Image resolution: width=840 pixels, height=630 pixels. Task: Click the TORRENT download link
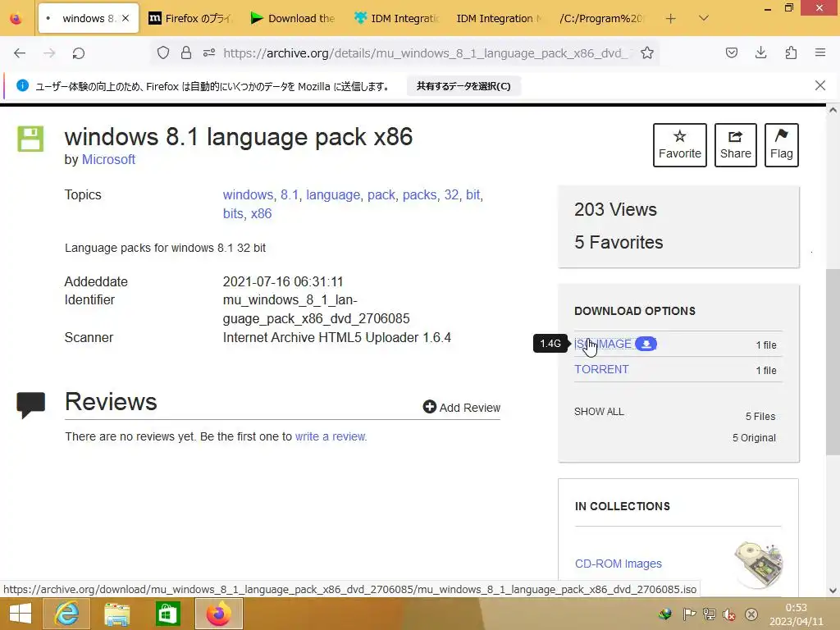601,369
